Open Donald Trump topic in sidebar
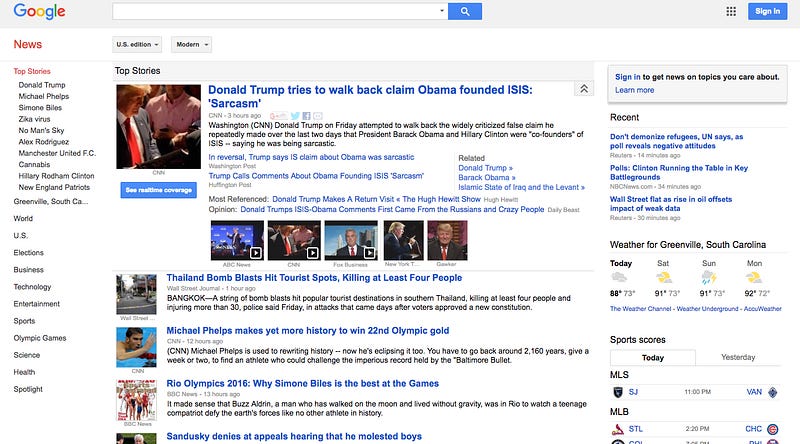 pyautogui.click(x=42, y=85)
